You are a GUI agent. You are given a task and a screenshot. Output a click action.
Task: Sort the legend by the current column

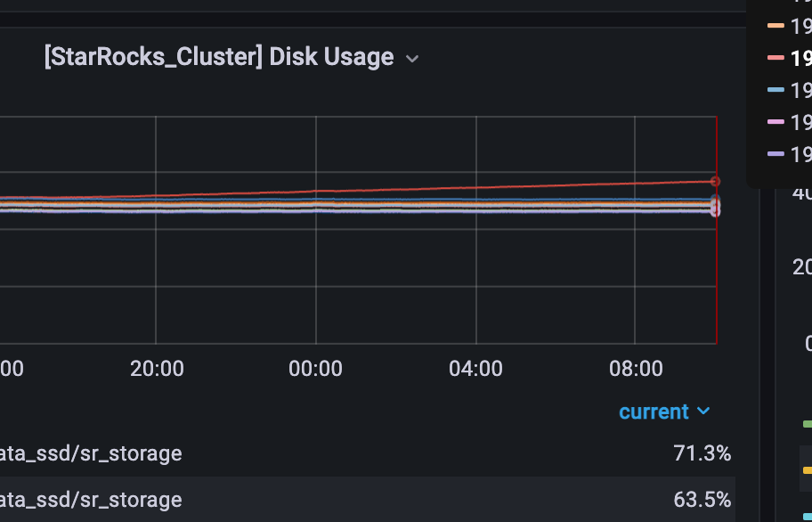pyautogui.click(x=654, y=412)
